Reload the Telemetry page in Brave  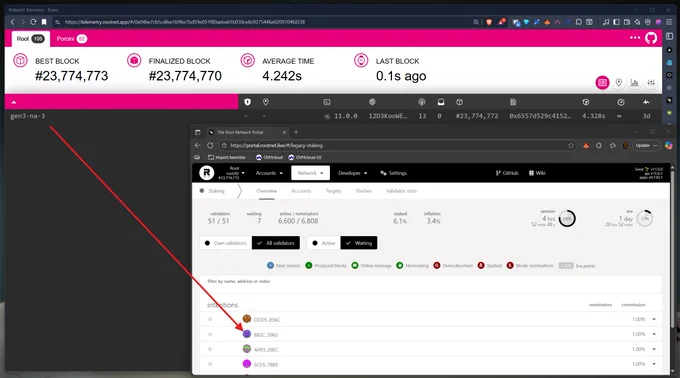click(x=33, y=22)
